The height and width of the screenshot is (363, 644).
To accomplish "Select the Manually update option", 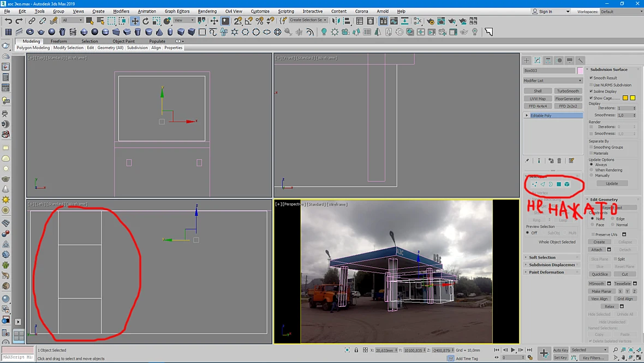I will (592, 175).
